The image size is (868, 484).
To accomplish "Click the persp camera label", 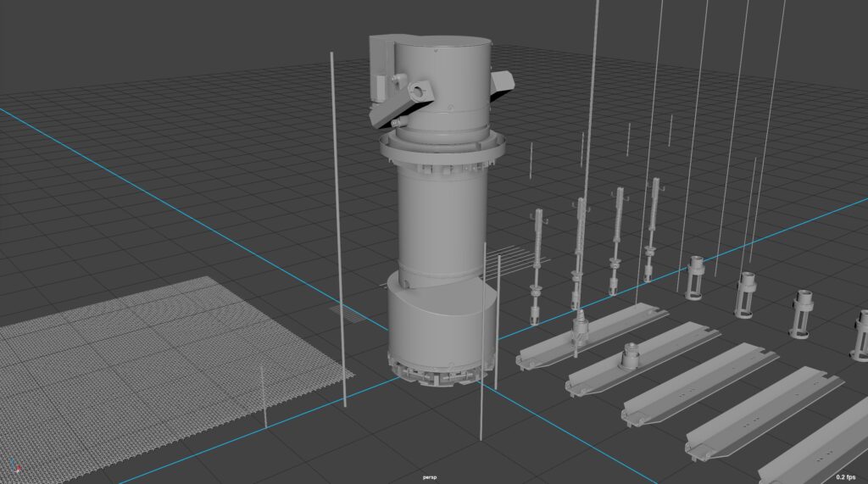I will 430,477.
